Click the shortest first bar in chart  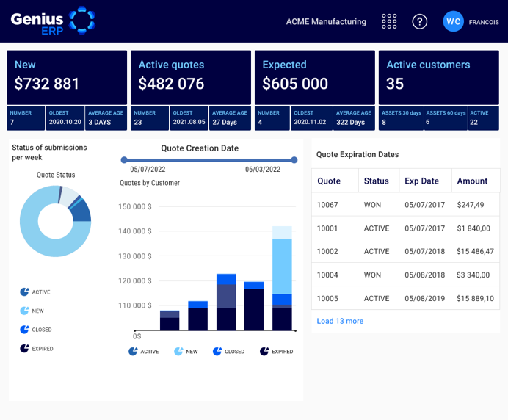click(170, 321)
